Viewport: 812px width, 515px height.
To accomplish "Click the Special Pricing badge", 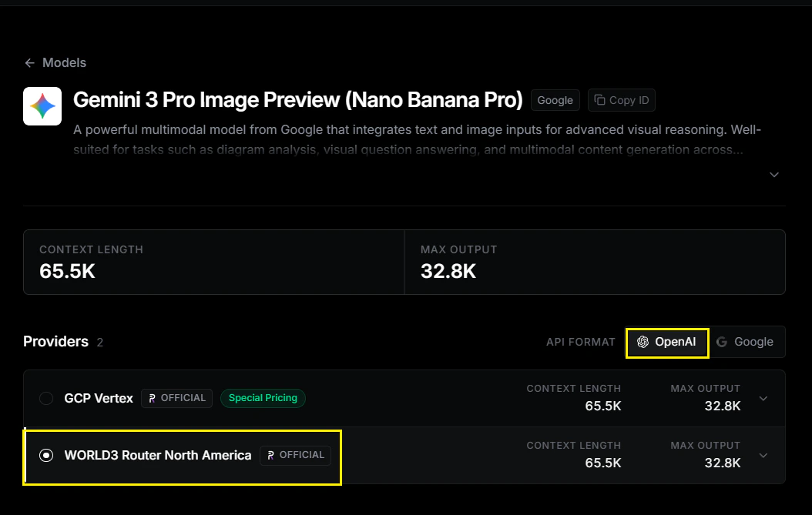I will coord(263,398).
